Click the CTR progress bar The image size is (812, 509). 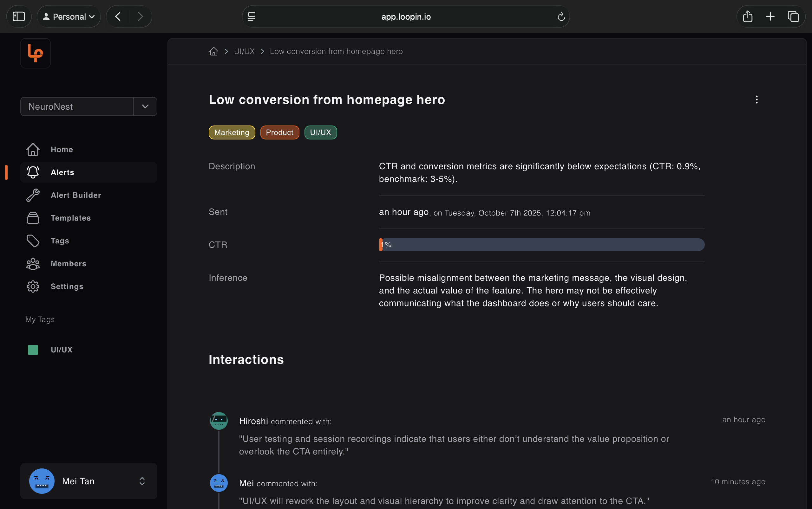[x=541, y=245]
